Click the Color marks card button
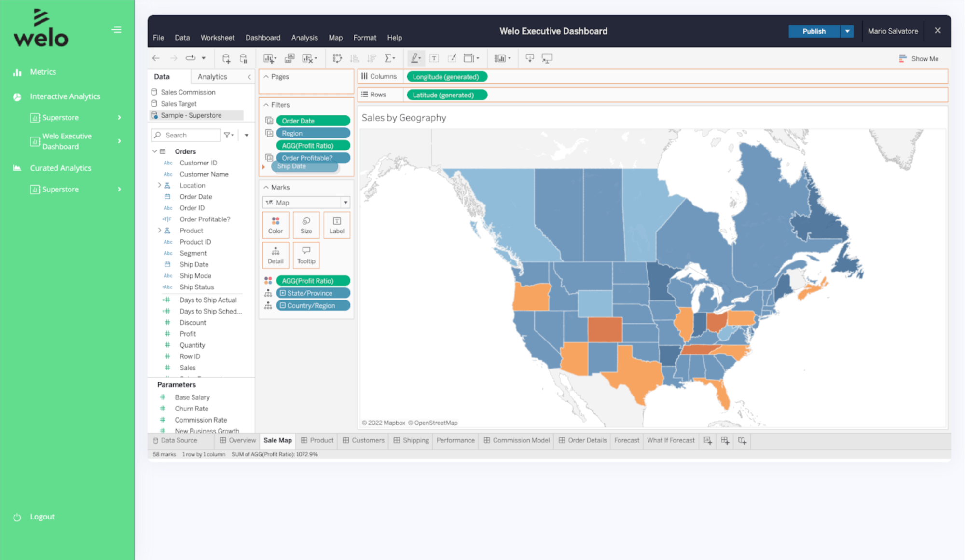965x560 pixels. pyautogui.click(x=276, y=225)
